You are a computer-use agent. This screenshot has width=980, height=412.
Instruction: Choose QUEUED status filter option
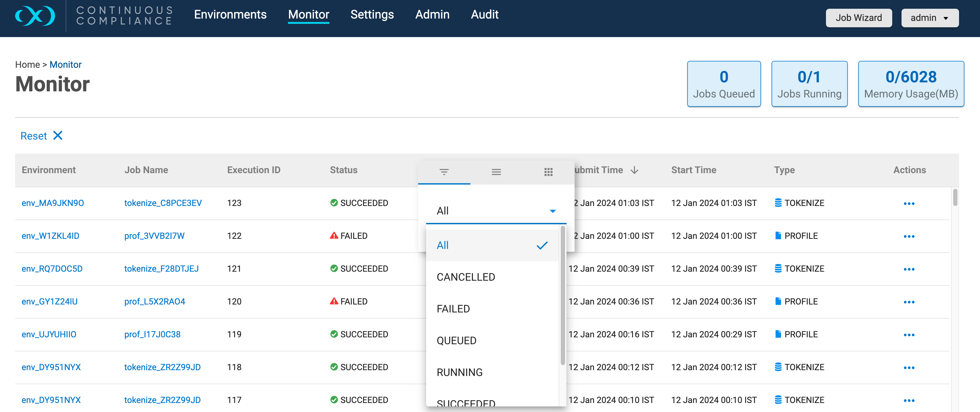(x=493, y=341)
